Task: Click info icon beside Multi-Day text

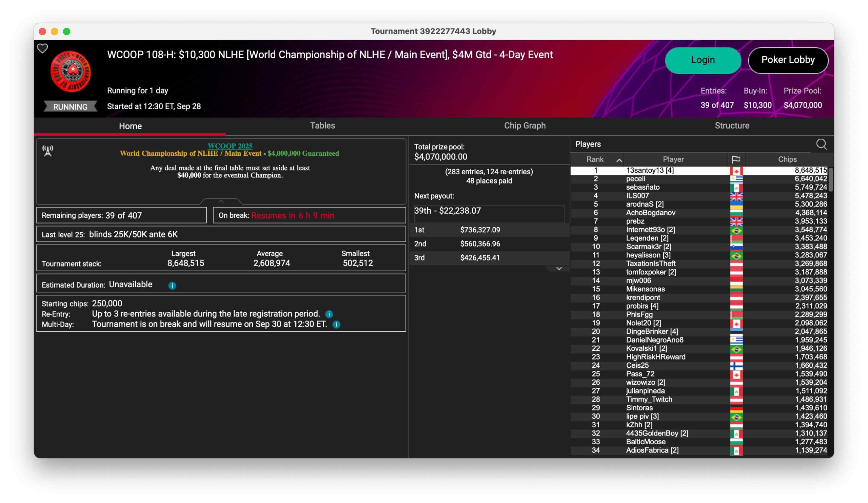Action: (336, 324)
